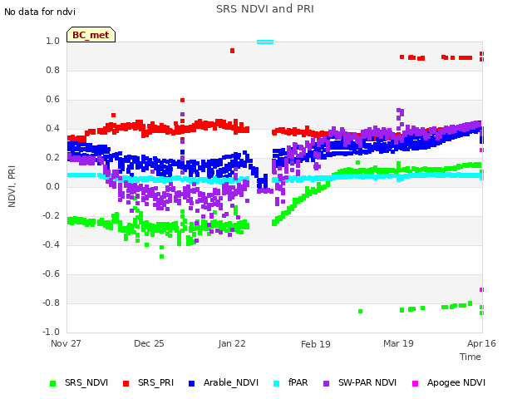Click the lowest green point near -0.48
This screenshot has height=399, width=532.
click(161, 257)
